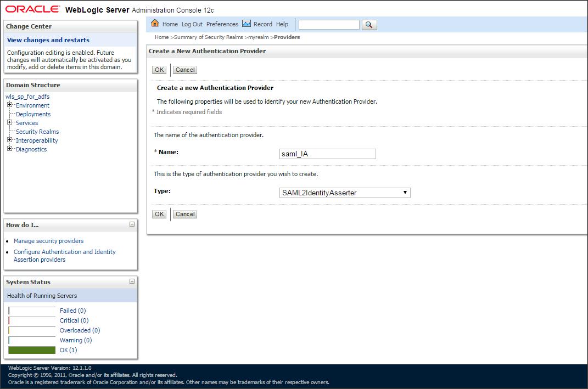Open Security Realms in Domain Structure

(x=37, y=132)
